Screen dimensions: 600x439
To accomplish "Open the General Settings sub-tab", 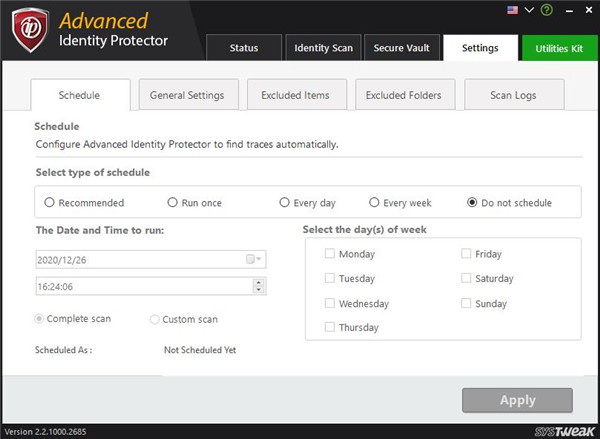I will point(187,95).
